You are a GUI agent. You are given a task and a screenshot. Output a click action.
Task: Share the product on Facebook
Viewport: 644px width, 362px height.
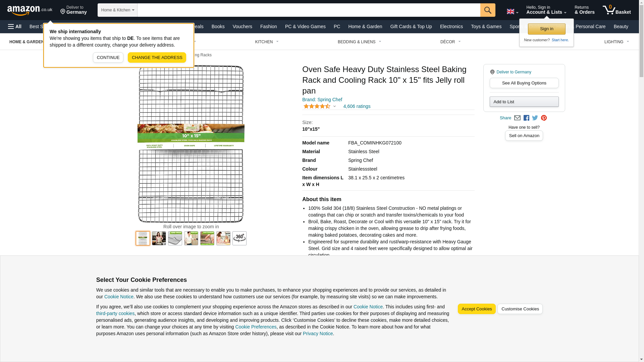click(526, 118)
